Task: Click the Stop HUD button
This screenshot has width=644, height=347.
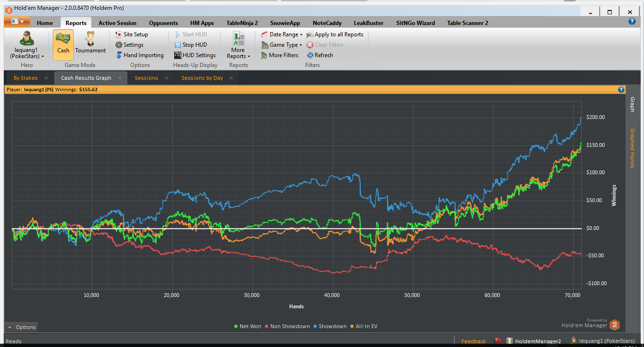Action: point(191,45)
